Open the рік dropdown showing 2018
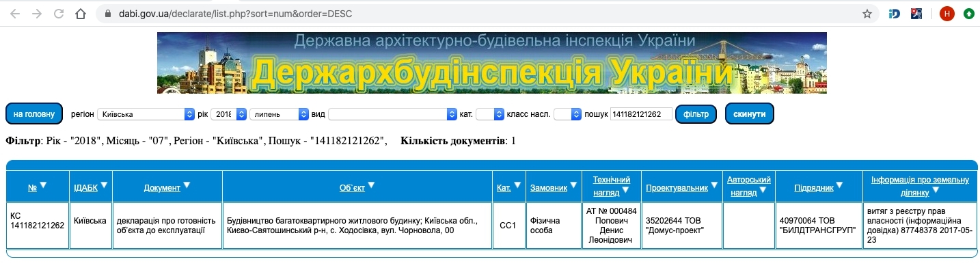 pos(228,114)
